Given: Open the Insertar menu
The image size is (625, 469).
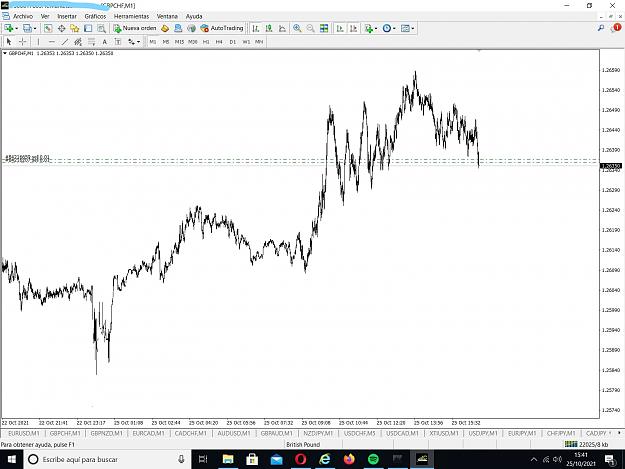Looking at the screenshot, I should 67,16.
